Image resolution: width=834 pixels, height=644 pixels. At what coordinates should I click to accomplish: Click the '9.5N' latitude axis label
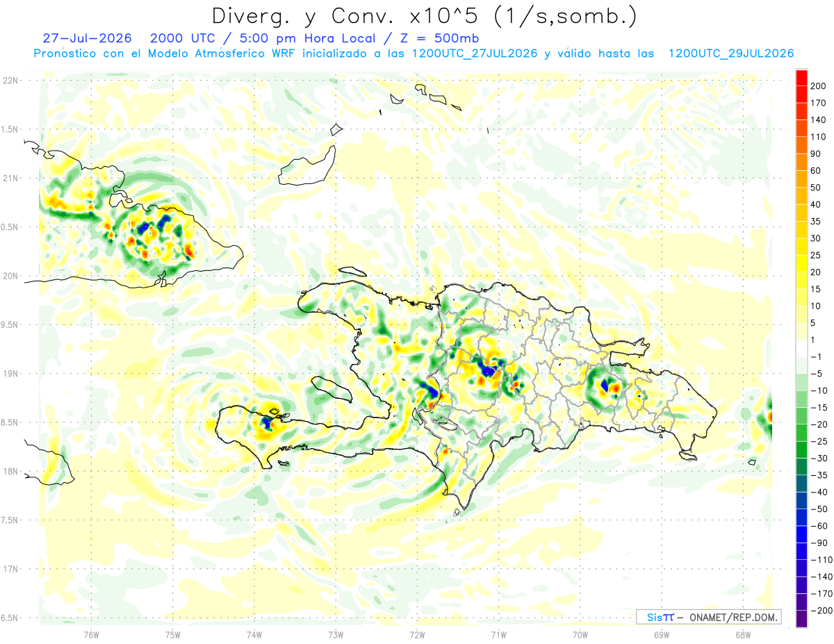[10, 324]
